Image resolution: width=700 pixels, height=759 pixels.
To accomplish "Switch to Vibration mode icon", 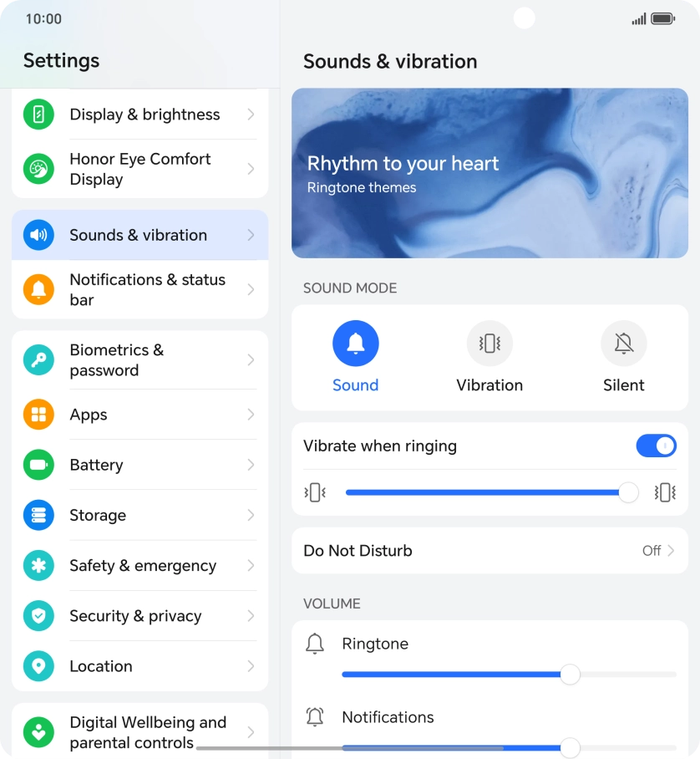I will (489, 344).
